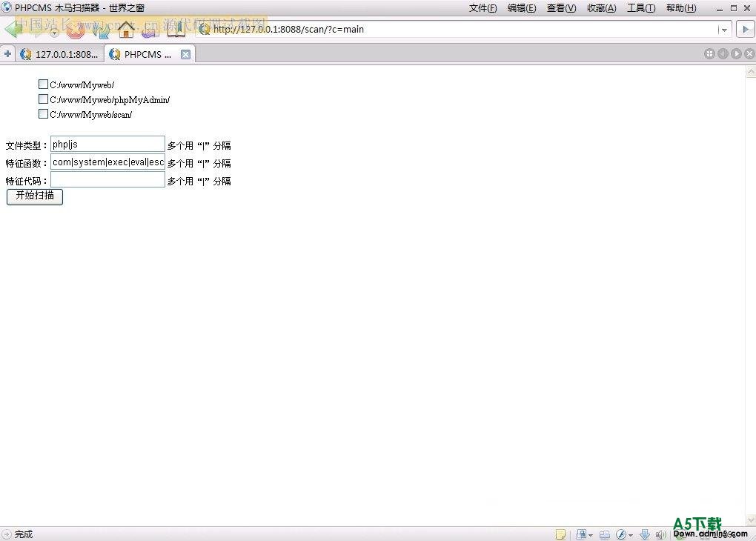Image resolution: width=756 pixels, height=541 pixels.
Task: Close current tab via tab bar X
Action: [749, 54]
